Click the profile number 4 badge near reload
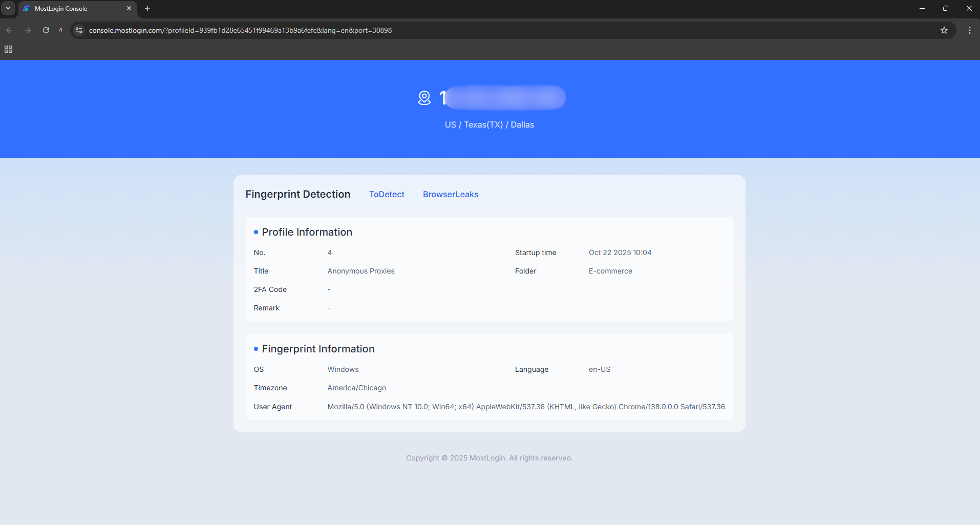Viewport: 980px width, 525px height. [60, 30]
